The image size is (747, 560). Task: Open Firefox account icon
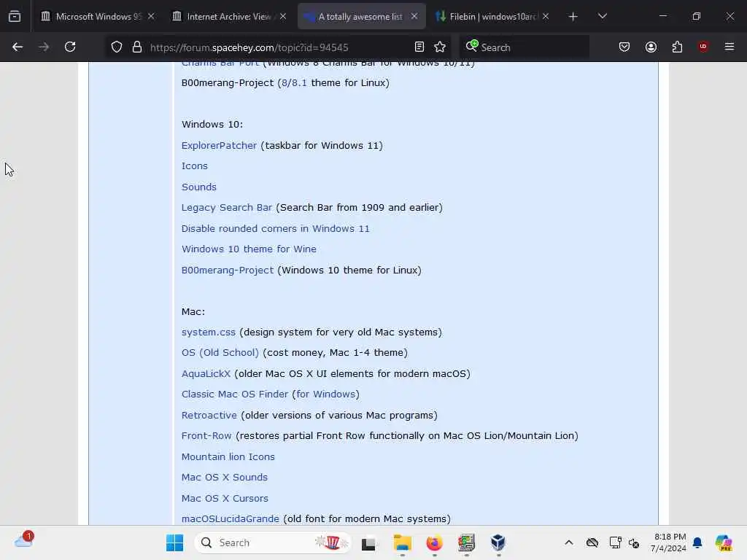coord(651,47)
